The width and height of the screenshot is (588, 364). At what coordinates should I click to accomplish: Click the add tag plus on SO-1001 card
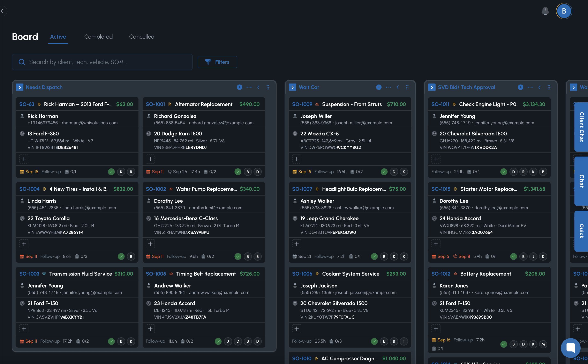(150, 159)
